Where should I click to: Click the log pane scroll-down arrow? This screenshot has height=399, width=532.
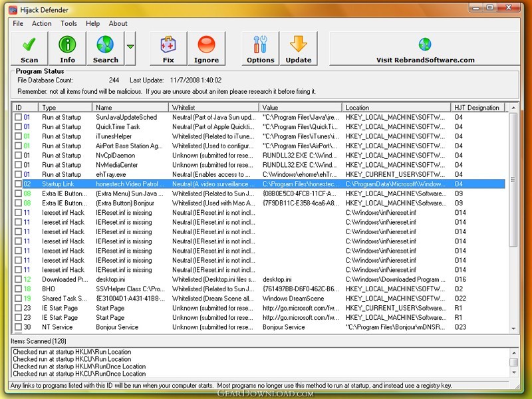513,372
